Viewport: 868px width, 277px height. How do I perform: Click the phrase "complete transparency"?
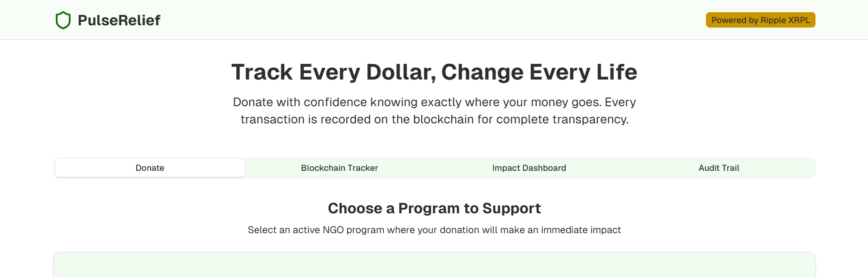point(563,120)
